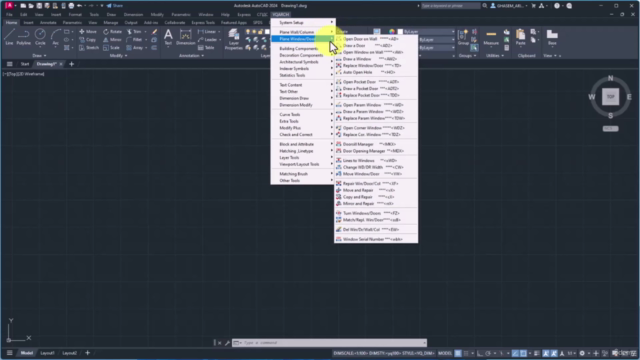Choose Doorsill Manager entry
The width and height of the screenshot is (640, 360).
(x=376, y=144)
